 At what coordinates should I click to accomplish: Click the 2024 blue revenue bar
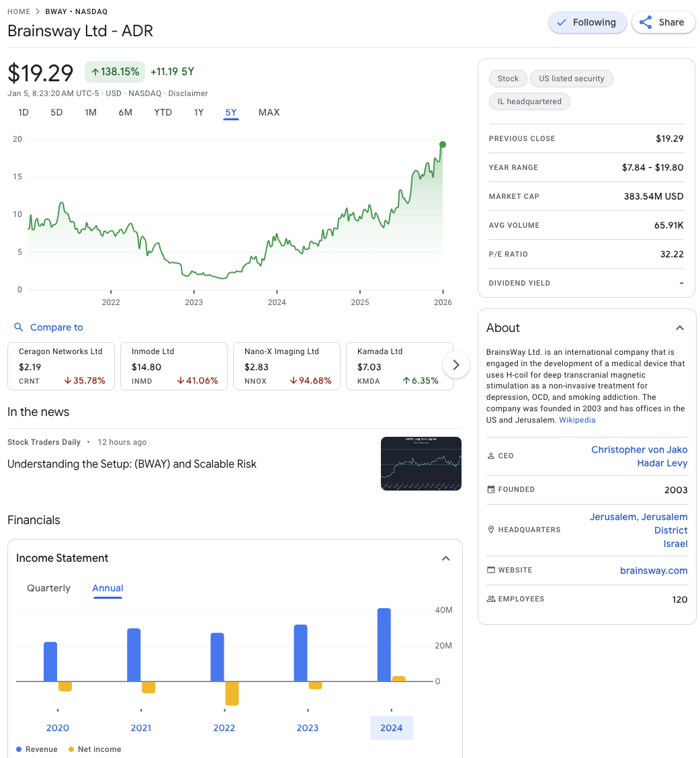[384, 645]
